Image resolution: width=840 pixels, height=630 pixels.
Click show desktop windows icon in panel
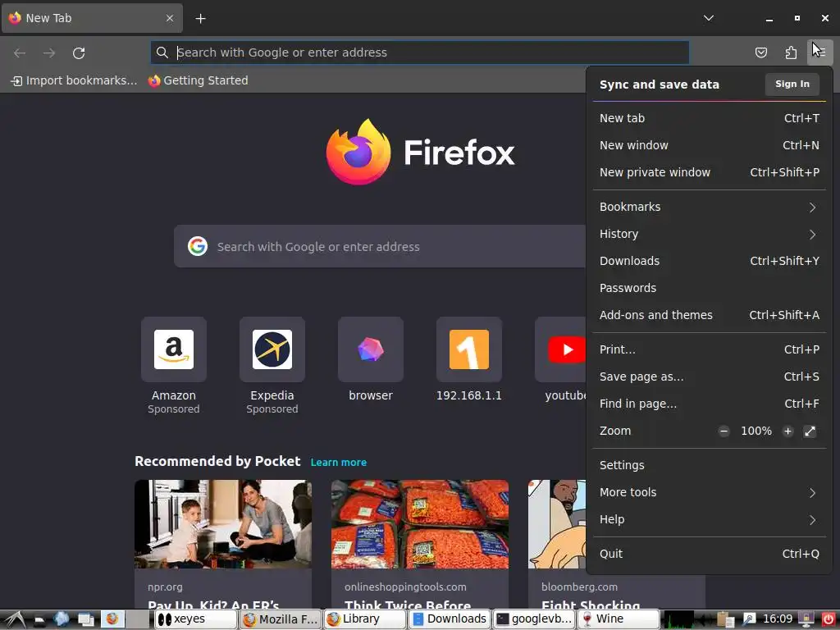(85, 619)
